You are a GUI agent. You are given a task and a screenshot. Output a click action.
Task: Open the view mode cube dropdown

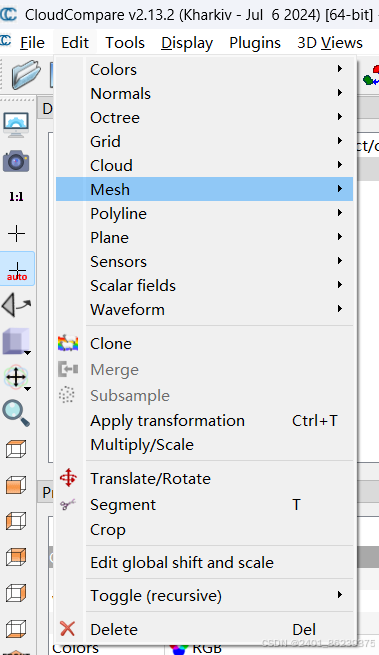click(17, 341)
